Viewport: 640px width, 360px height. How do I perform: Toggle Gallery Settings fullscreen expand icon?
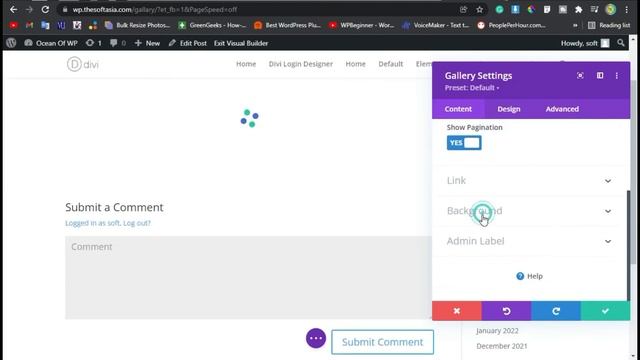tap(580, 76)
